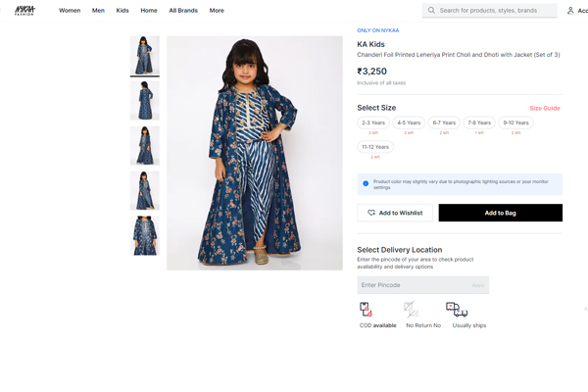The width and height of the screenshot is (588, 392).
Task: Click the search magnifier icon
Action: click(x=431, y=11)
